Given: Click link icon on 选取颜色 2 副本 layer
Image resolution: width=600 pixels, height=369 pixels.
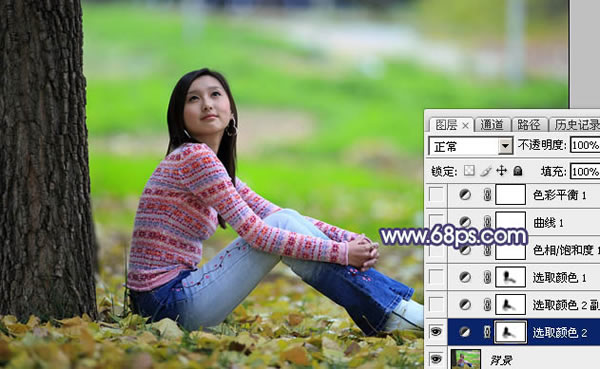Looking at the screenshot, I should [487, 305].
